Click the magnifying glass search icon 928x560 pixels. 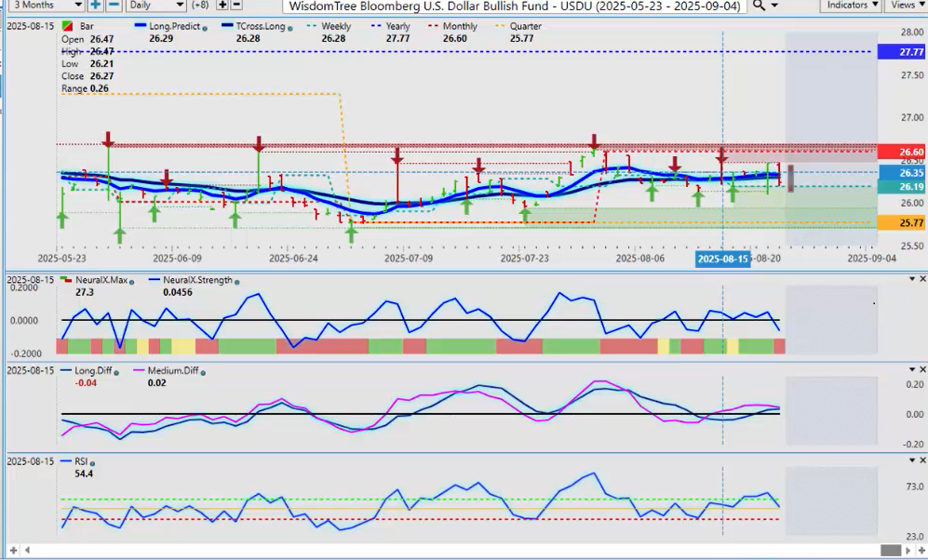click(760, 6)
